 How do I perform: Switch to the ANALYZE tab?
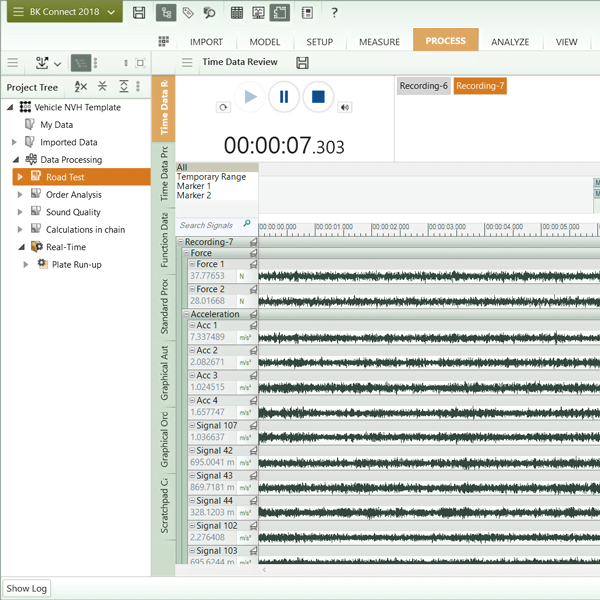(x=510, y=42)
